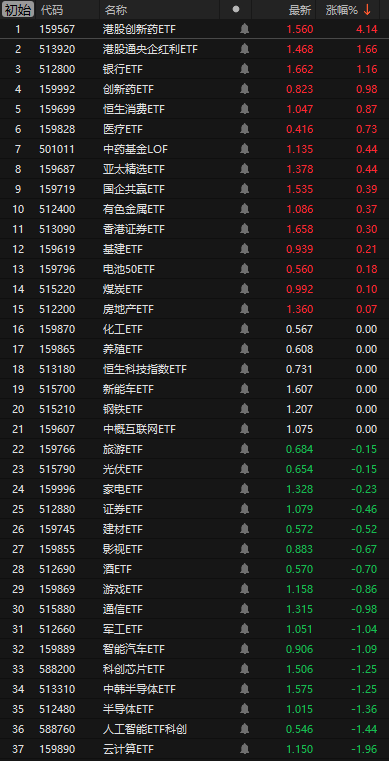The image size is (389, 761).
Task: Sort by 最新 price column header
Action: [x=300, y=10]
